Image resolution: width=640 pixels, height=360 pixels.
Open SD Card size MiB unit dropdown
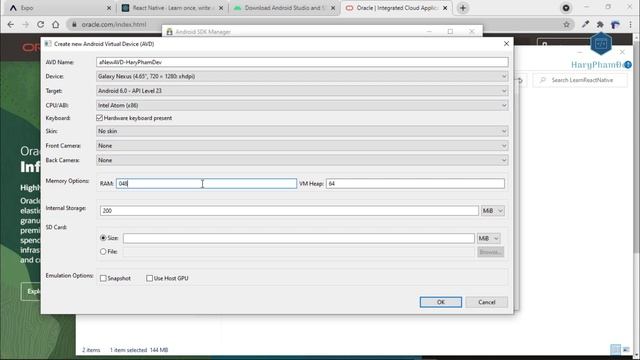[489, 238]
